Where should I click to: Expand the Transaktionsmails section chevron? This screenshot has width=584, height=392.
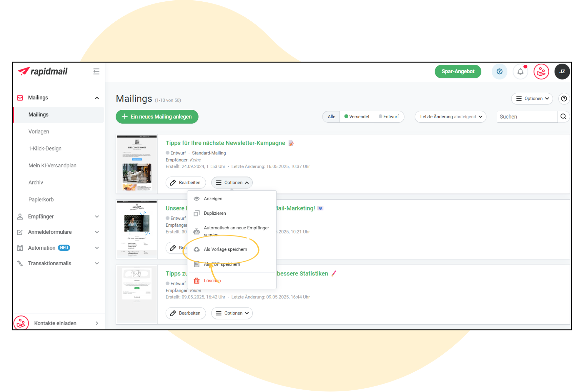coord(97,263)
